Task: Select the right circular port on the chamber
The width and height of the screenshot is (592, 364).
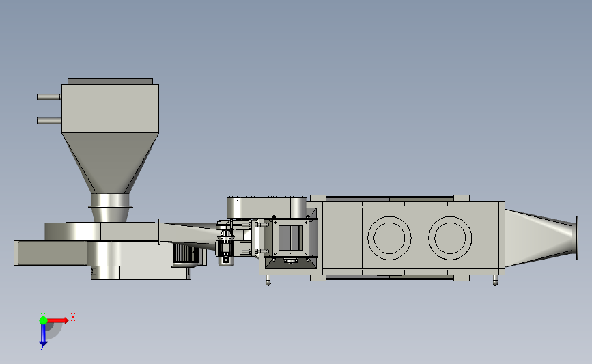Action: pyautogui.click(x=450, y=238)
